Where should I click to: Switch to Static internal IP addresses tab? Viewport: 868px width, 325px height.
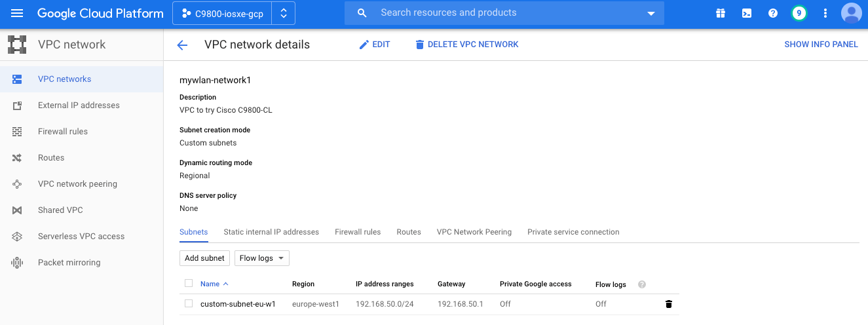271,232
